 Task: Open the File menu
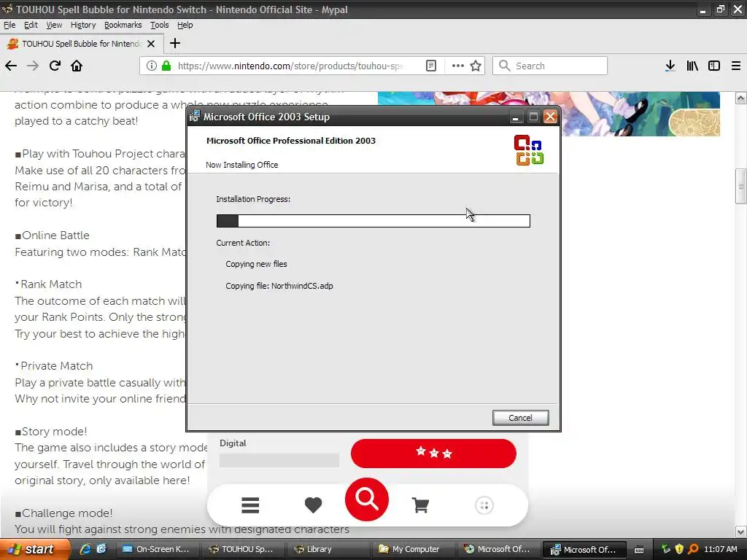click(9, 25)
